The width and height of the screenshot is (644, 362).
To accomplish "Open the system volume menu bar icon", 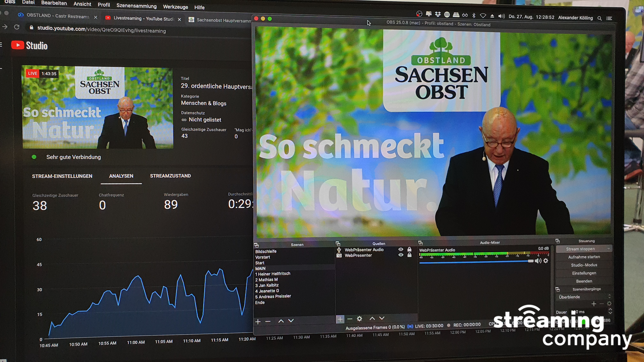I will (501, 16).
